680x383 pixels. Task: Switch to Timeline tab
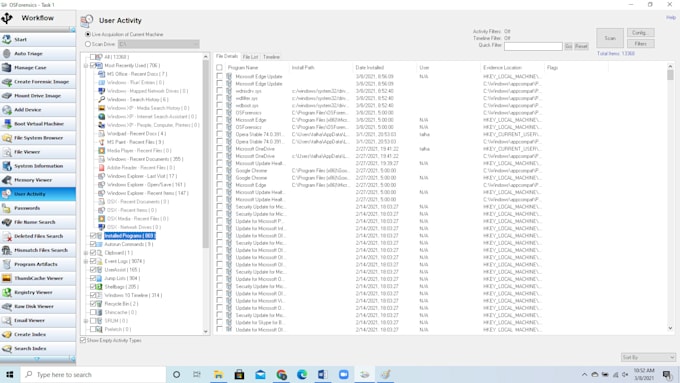pyautogui.click(x=271, y=57)
